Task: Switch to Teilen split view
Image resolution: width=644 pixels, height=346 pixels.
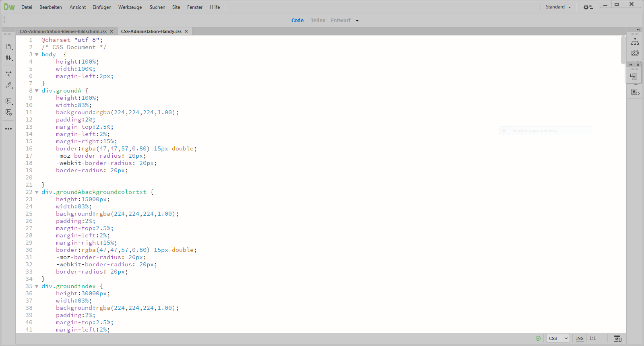Action: 318,21
